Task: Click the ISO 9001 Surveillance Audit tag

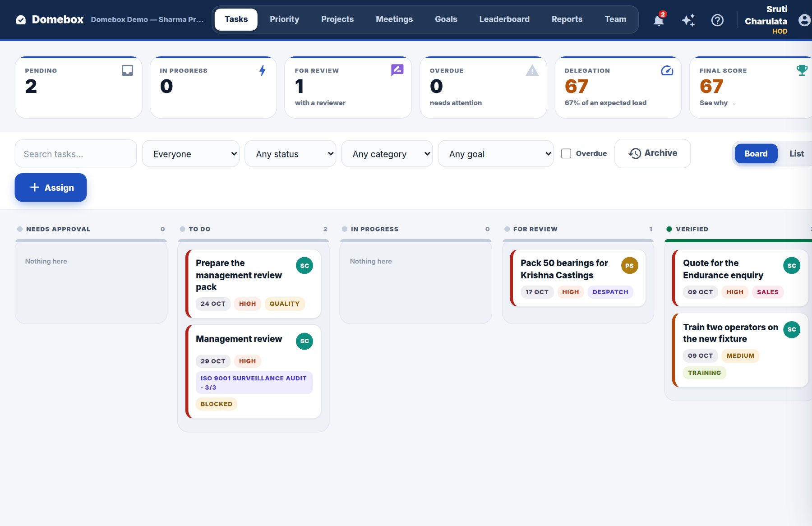Action: [254, 383]
